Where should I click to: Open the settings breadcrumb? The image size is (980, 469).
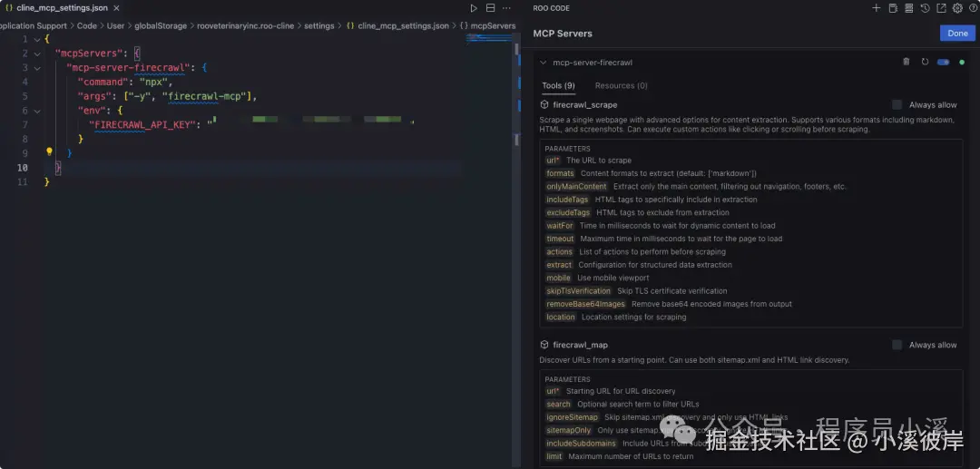coord(318,26)
